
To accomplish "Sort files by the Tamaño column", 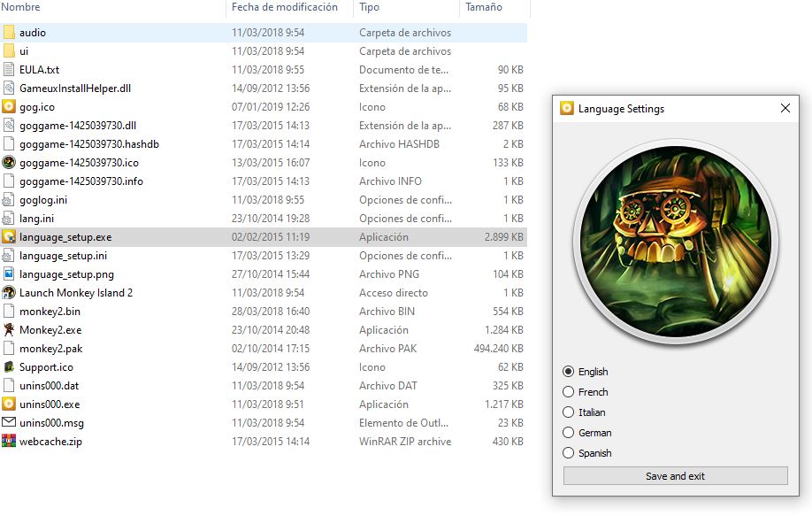I will (x=484, y=7).
